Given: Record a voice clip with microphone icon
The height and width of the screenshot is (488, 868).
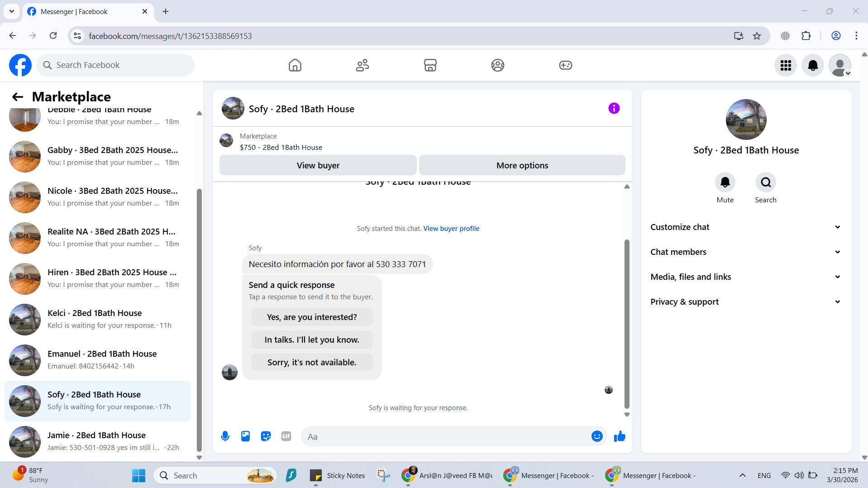Looking at the screenshot, I should click(x=225, y=436).
